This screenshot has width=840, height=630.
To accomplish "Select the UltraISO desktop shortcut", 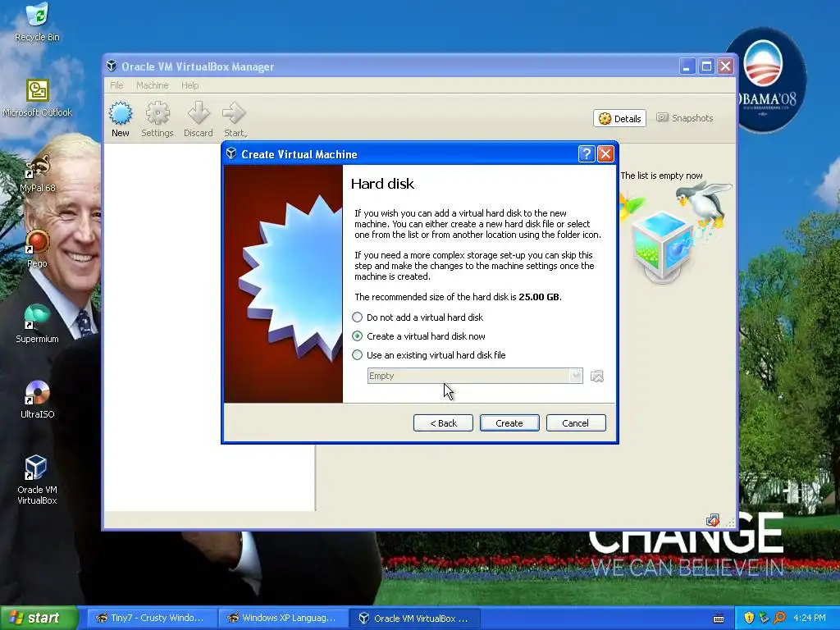I will (37, 393).
